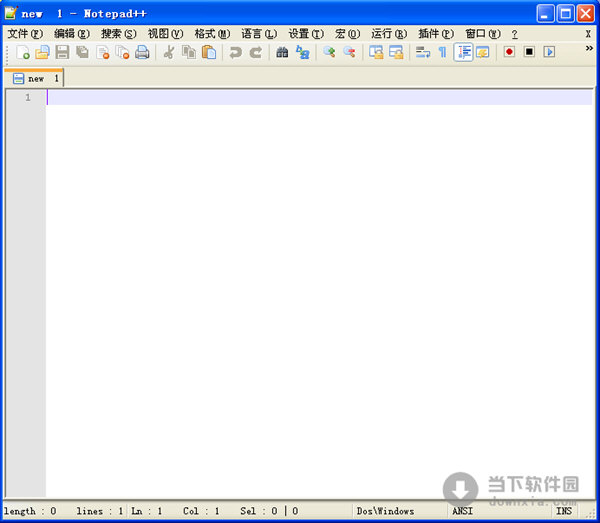The width and height of the screenshot is (600, 523).
Task: Open the 编辑(E) menu
Action: tap(72, 34)
